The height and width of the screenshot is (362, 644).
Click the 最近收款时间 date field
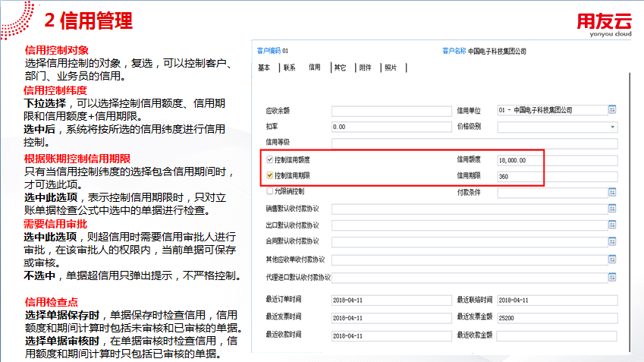coord(391,336)
